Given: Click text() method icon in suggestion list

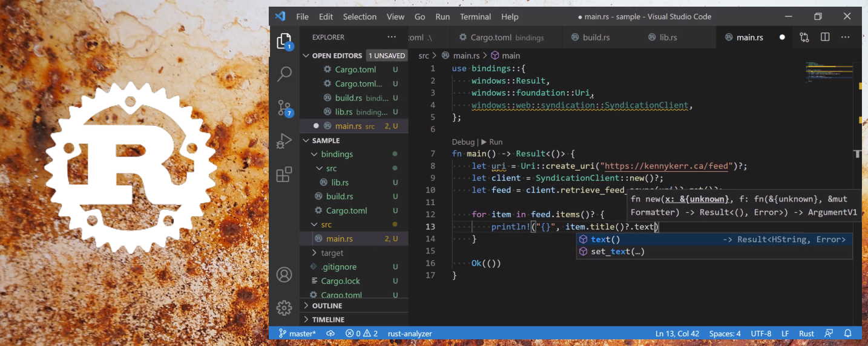Looking at the screenshot, I should point(584,240).
